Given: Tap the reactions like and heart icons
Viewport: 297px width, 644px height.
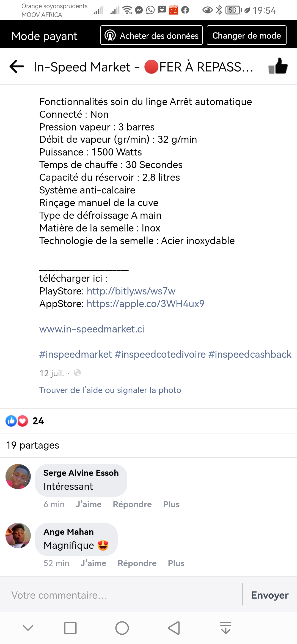Looking at the screenshot, I should 17,421.
